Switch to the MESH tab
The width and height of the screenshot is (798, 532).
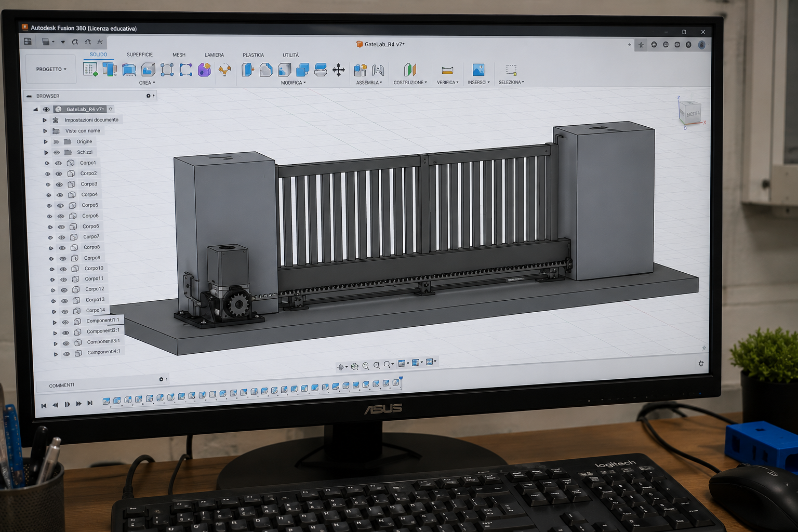tap(179, 55)
